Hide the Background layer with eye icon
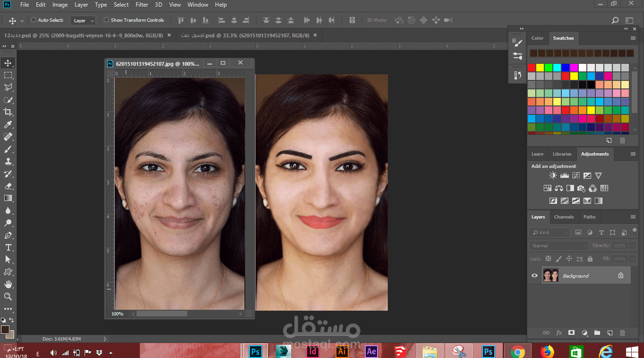The width and height of the screenshot is (644, 358). click(534, 276)
